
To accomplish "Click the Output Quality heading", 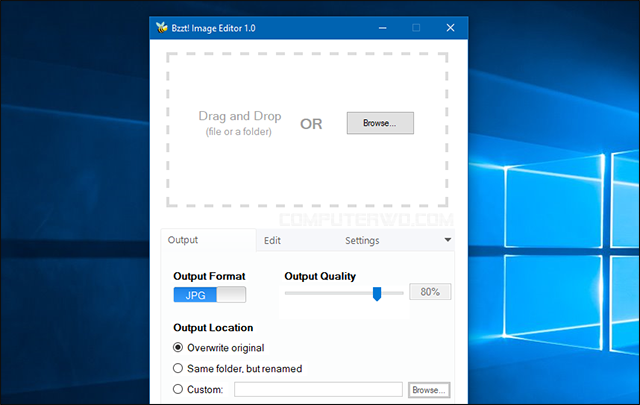I will 320,276.
